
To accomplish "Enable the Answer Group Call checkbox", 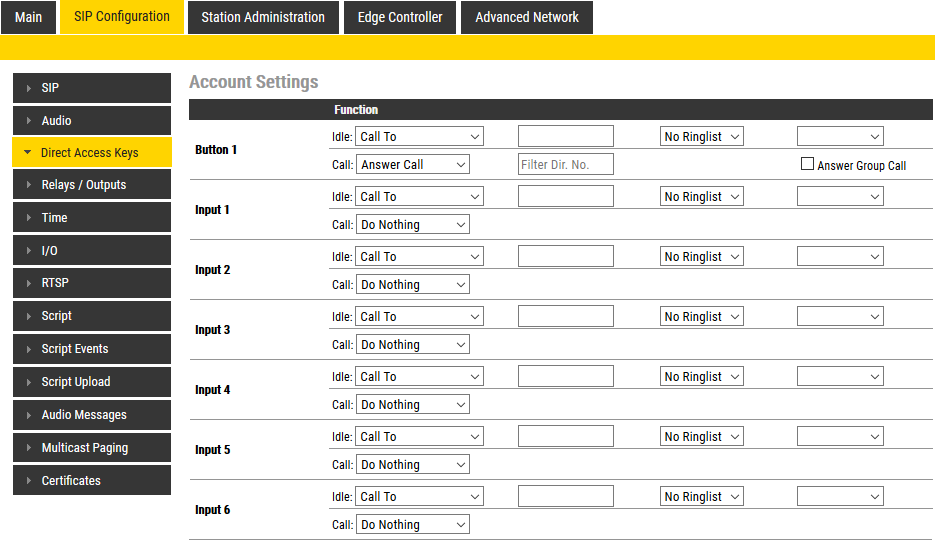I will point(808,164).
